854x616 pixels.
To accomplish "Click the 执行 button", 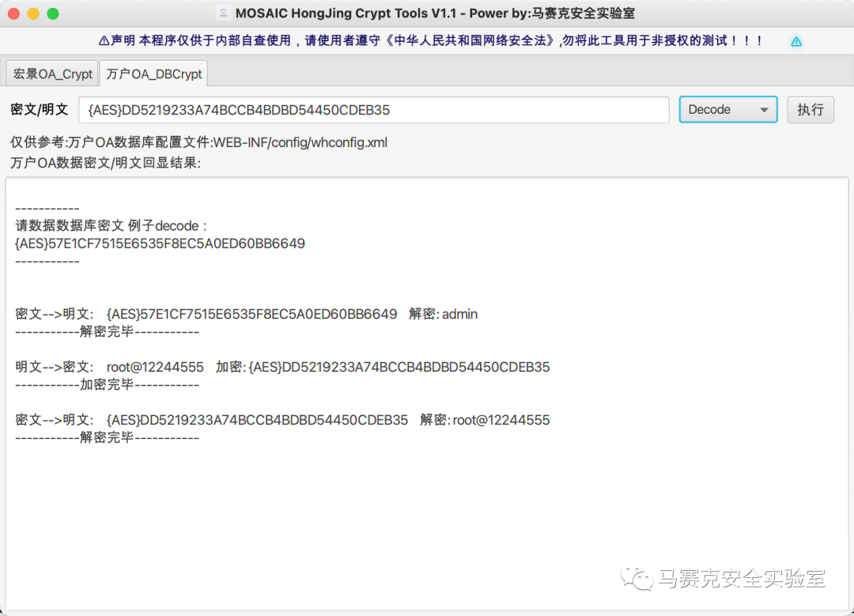I will (x=811, y=109).
